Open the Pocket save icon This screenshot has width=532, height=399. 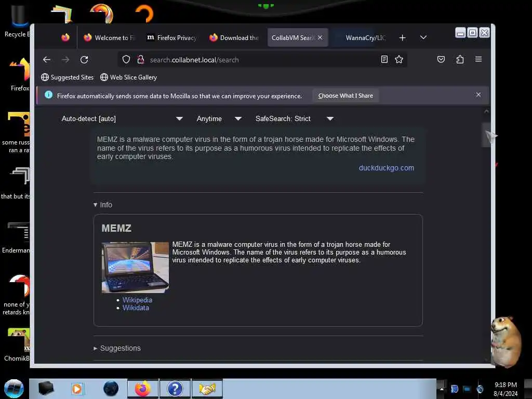441,59
